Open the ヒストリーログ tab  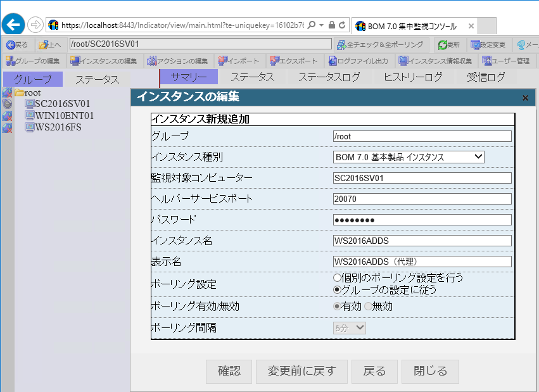click(x=413, y=77)
